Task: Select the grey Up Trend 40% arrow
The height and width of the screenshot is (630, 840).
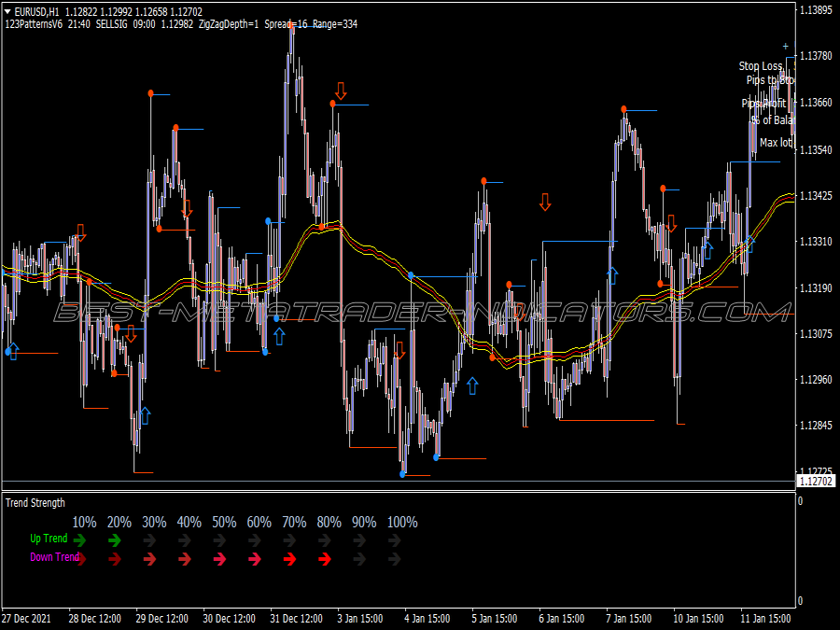Action: (x=185, y=540)
